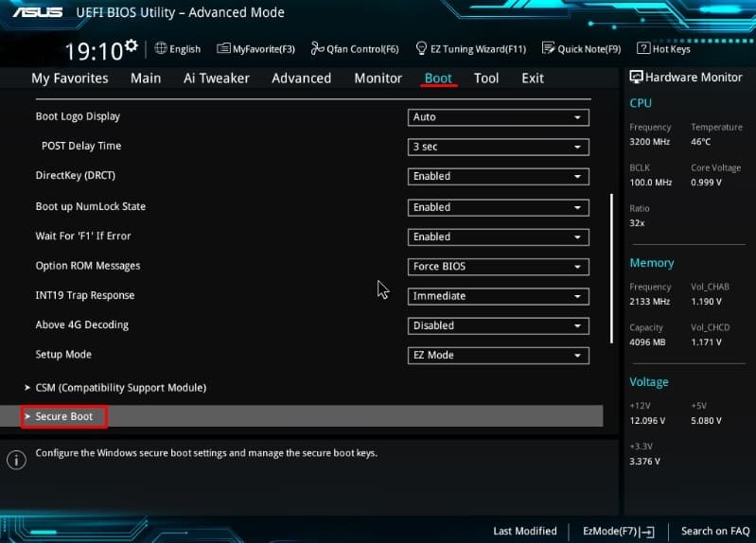Click the 100.0 MHz BCLK value
This screenshot has width=756, height=543.
(x=650, y=183)
